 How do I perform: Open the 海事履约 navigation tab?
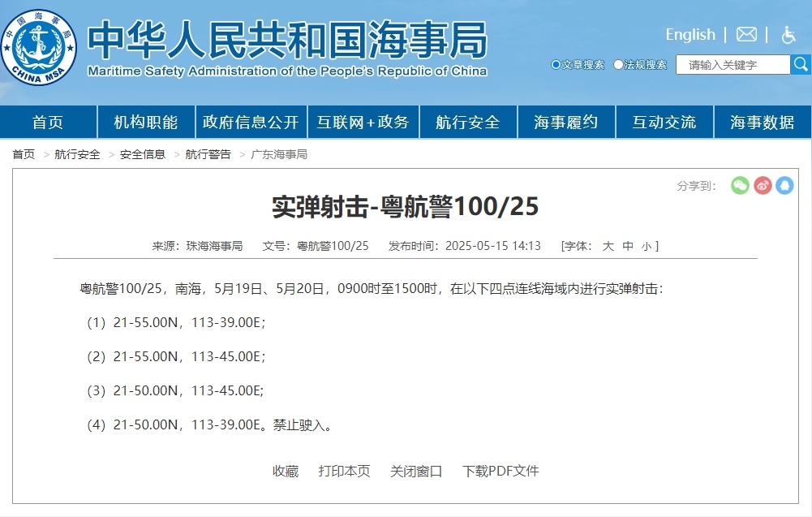[566, 123]
